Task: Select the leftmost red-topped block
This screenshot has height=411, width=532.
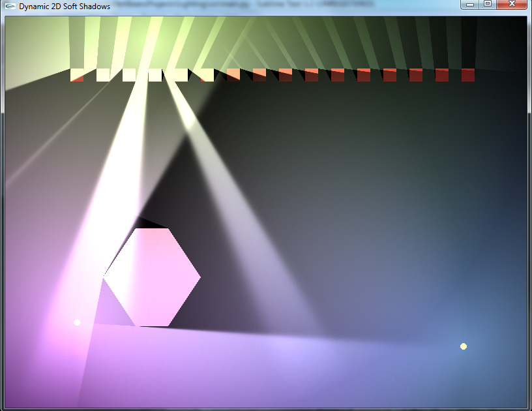Action: [77, 74]
